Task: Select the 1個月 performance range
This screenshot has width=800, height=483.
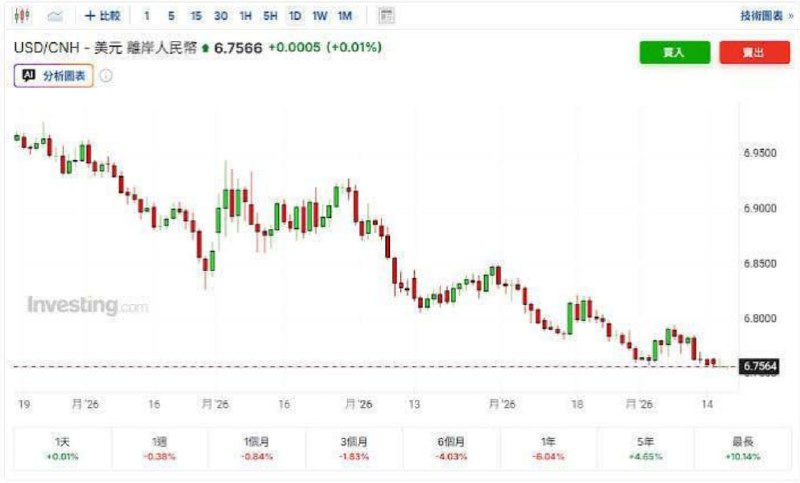Action: click(x=257, y=448)
